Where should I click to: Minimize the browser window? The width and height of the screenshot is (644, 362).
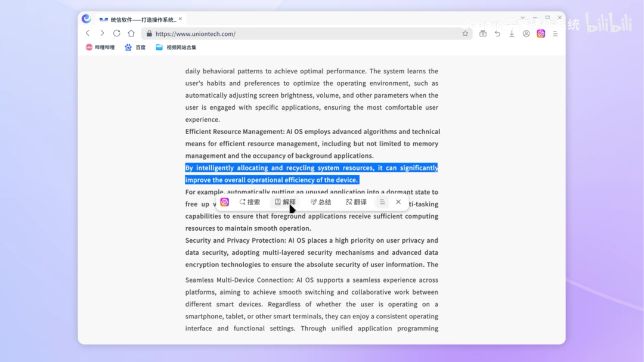[535, 18]
